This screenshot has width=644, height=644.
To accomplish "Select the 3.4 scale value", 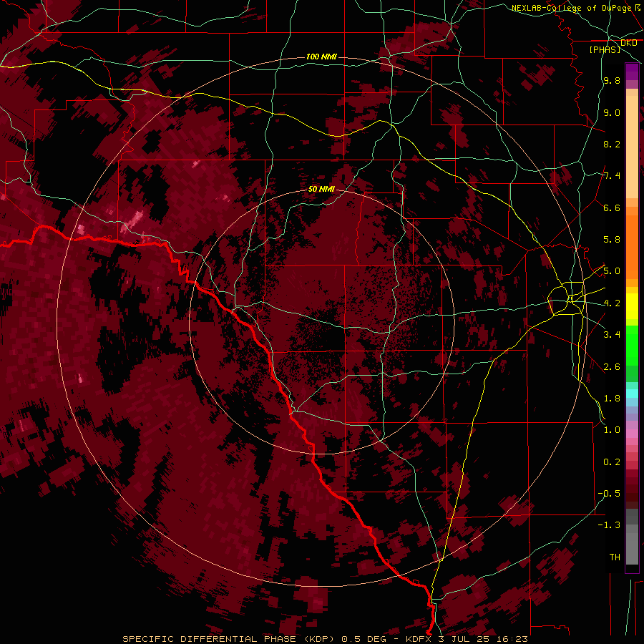I will click(612, 335).
